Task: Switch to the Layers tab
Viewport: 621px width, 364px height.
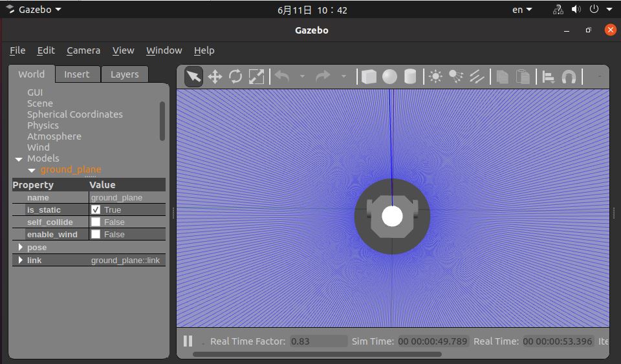Action: 125,74
